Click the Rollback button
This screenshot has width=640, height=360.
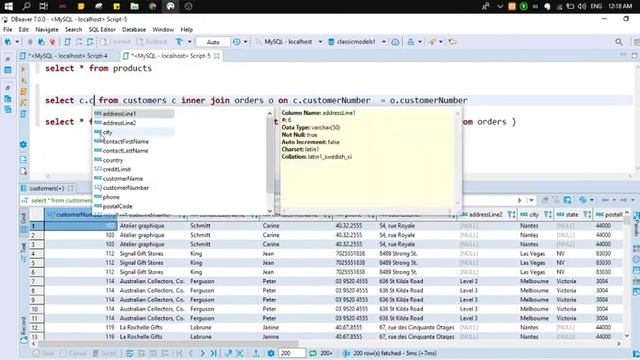pos(152,42)
